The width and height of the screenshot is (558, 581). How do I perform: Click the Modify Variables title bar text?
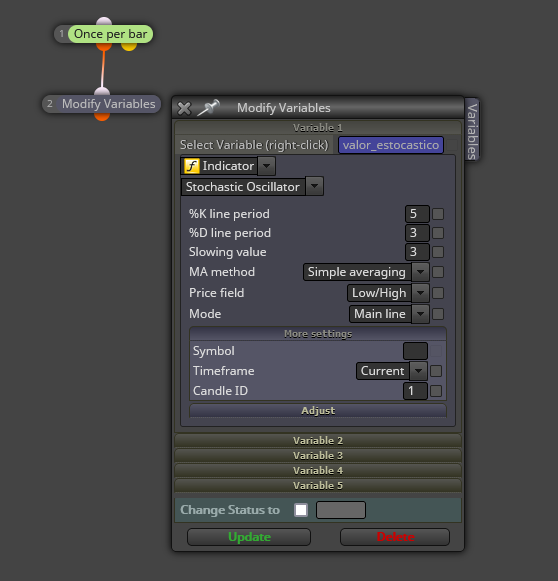click(x=284, y=108)
